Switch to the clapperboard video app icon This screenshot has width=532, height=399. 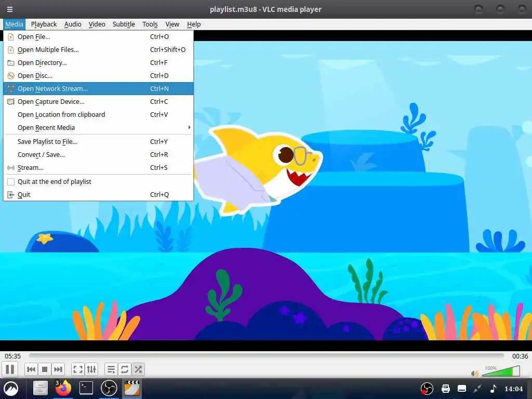click(132, 388)
